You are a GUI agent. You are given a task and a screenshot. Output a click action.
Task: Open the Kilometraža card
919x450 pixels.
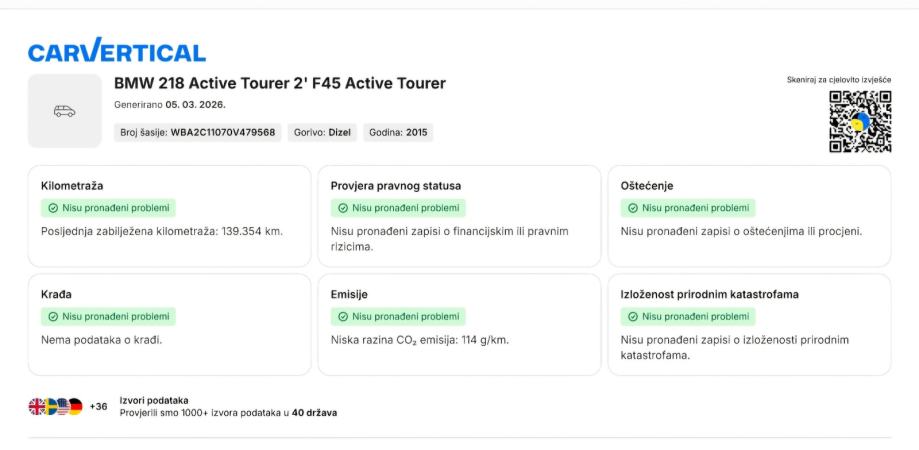(x=169, y=216)
